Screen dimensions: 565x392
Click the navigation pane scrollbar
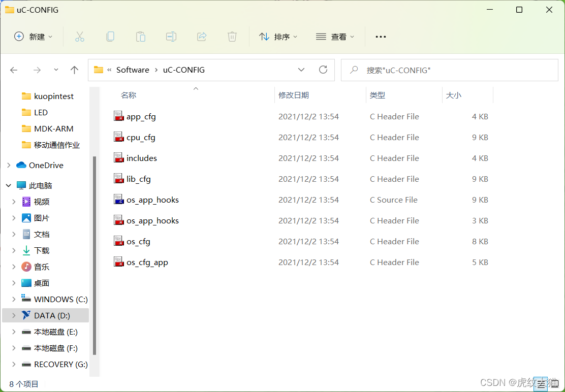pos(95,255)
